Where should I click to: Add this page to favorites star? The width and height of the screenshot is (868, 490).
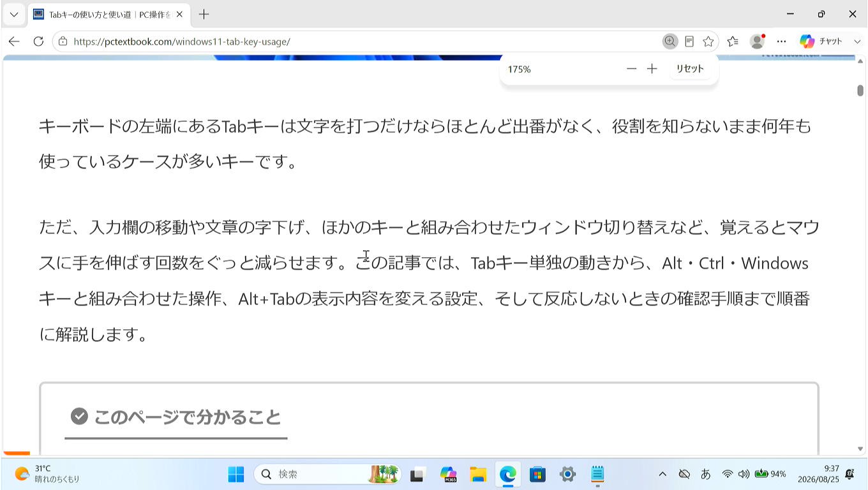coord(708,41)
